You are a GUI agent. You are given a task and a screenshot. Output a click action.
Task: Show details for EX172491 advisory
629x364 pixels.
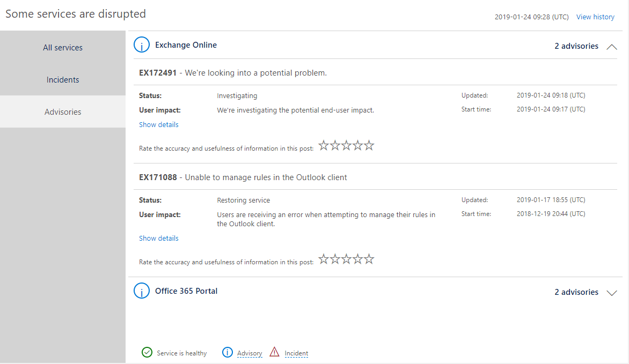(159, 125)
